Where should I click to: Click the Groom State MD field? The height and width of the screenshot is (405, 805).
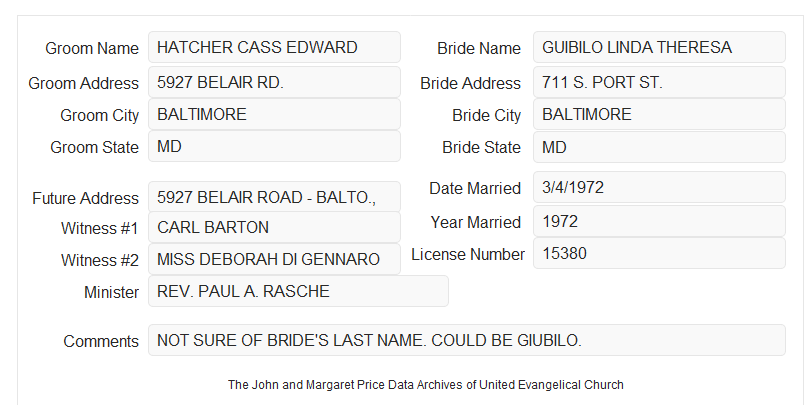(274, 146)
